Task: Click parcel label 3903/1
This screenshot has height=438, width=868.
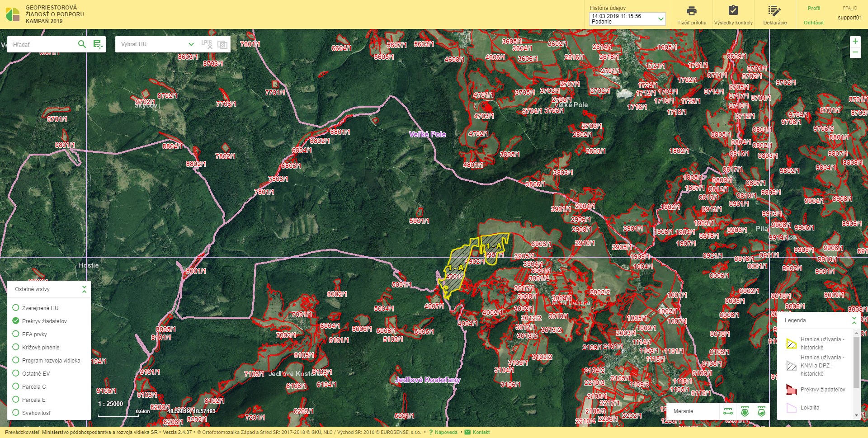Action: coord(541,244)
